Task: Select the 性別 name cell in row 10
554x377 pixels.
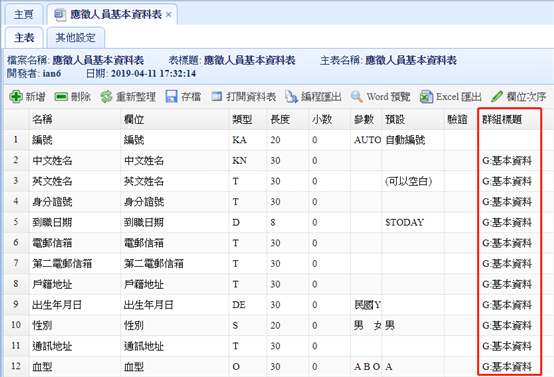Action: pyautogui.click(x=75, y=325)
